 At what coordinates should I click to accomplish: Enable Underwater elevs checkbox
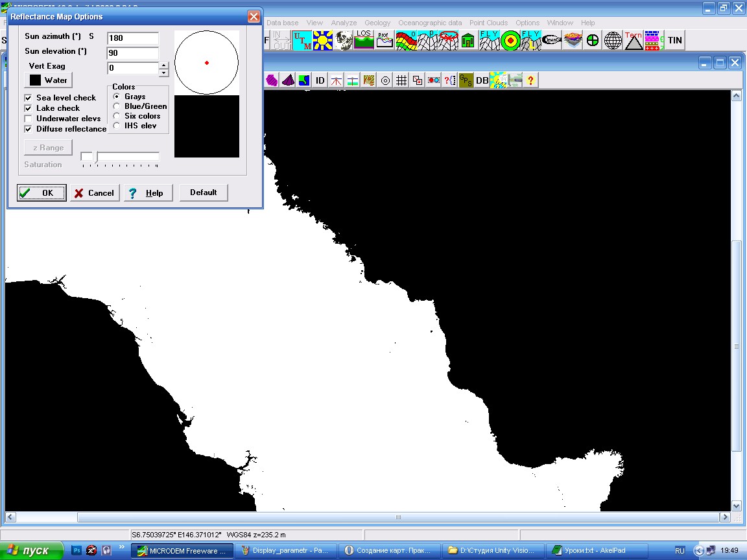pyautogui.click(x=28, y=119)
